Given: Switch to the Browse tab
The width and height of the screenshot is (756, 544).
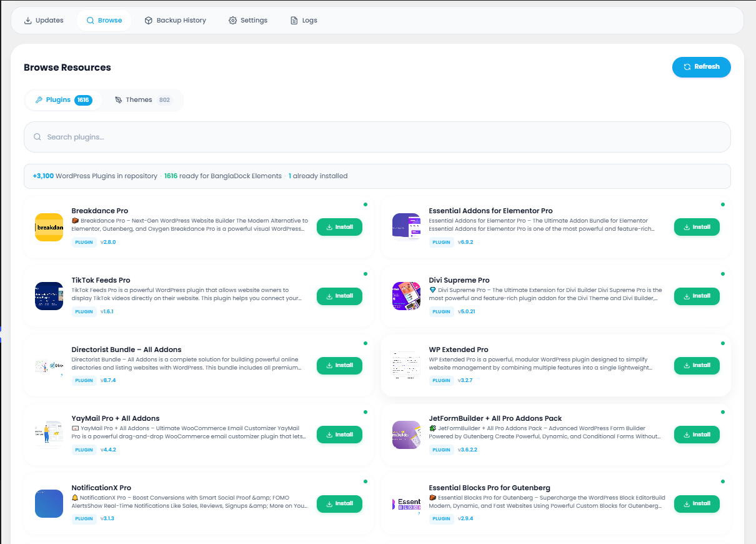Looking at the screenshot, I should coord(104,21).
